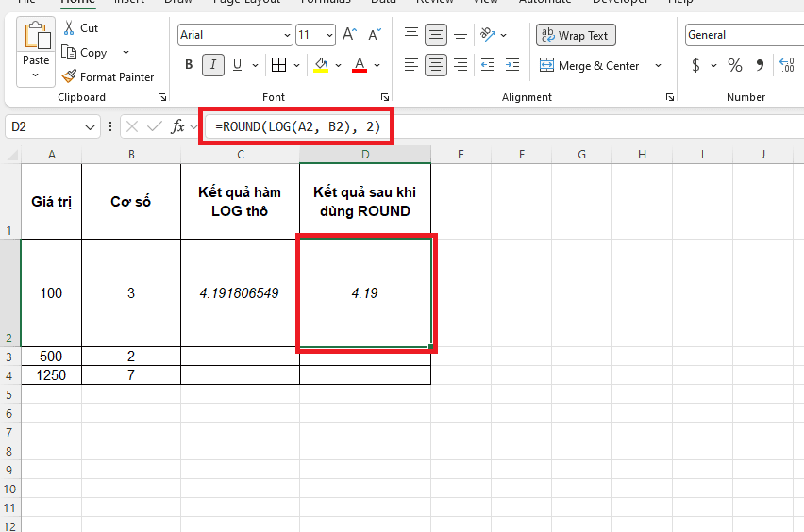Click Increase Indent icon
The image size is (804, 532).
click(x=512, y=64)
